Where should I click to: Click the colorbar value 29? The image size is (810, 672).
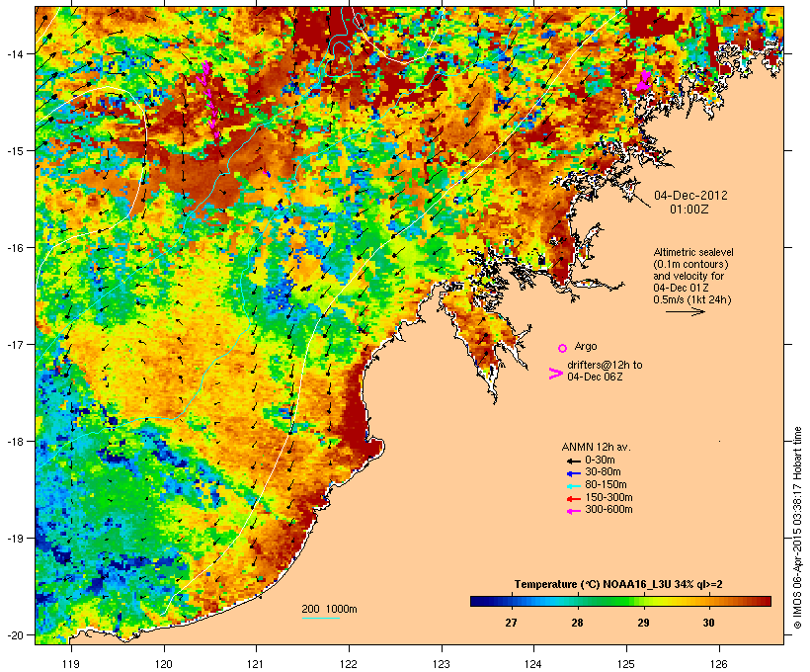pos(643,623)
